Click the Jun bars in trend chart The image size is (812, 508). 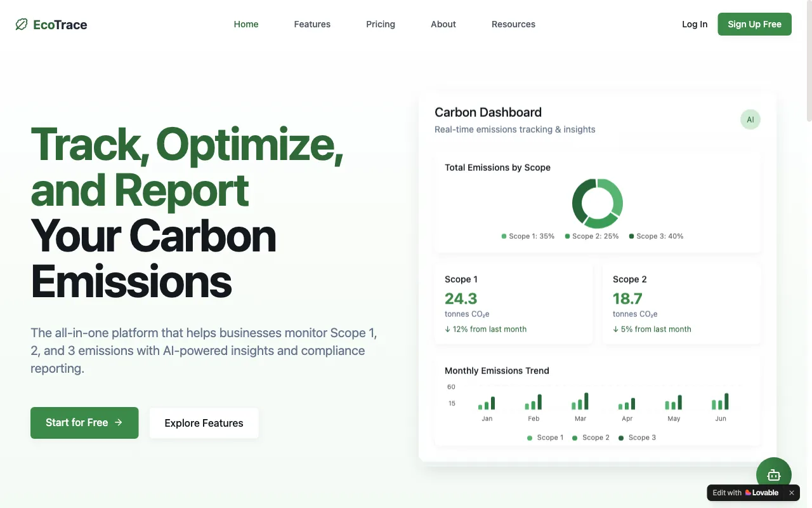(x=720, y=402)
